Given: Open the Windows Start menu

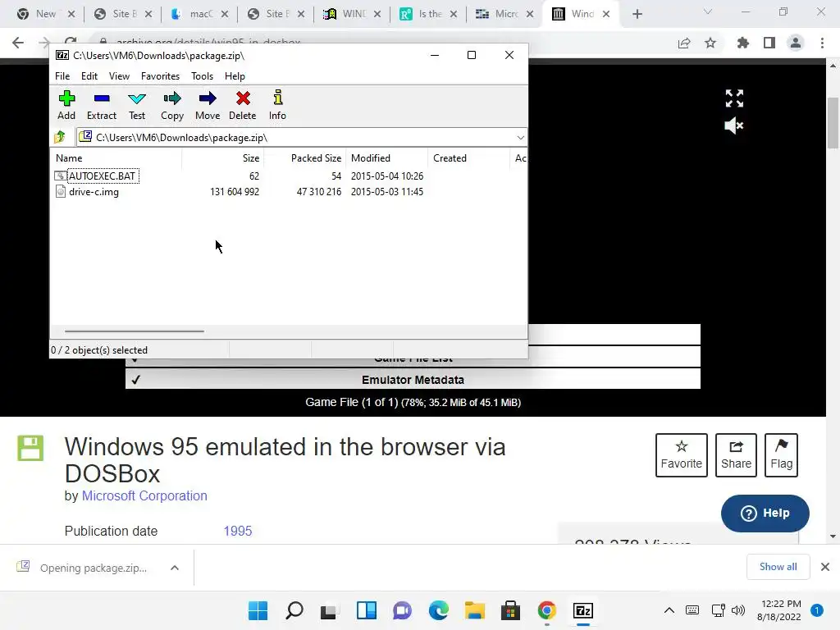Looking at the screenshot, I should point(258,610).
